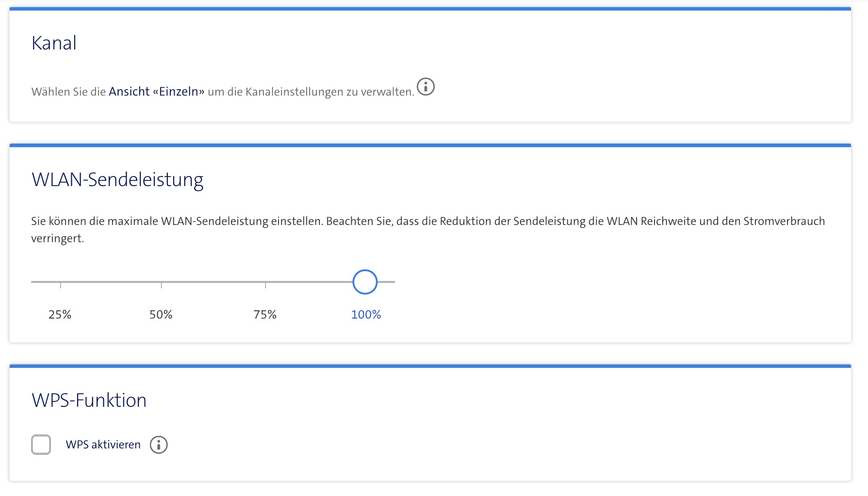Open the info icon next to WPS aktivieren
This screenshot has width=868, height=496.
159,445
